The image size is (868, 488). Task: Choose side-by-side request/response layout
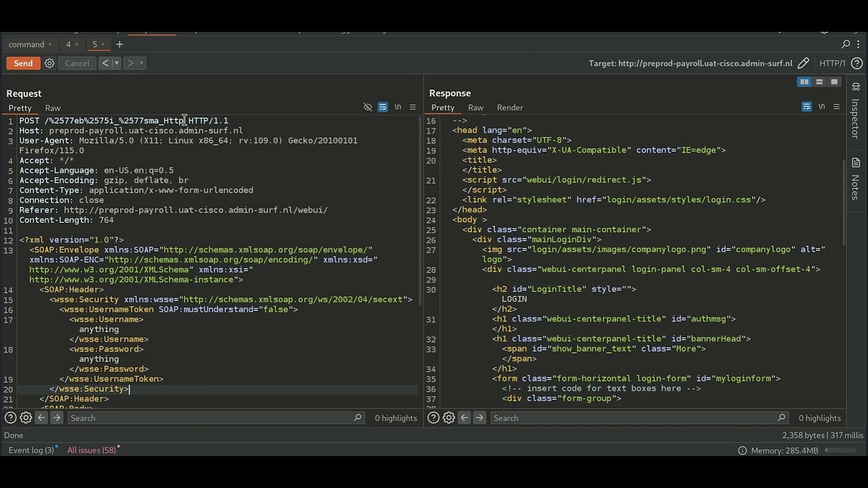pos(804,82)
